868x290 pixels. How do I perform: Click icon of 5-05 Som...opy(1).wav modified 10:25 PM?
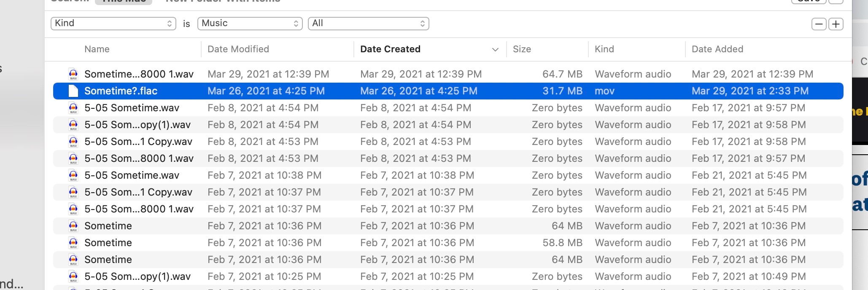tap(73, 277)
